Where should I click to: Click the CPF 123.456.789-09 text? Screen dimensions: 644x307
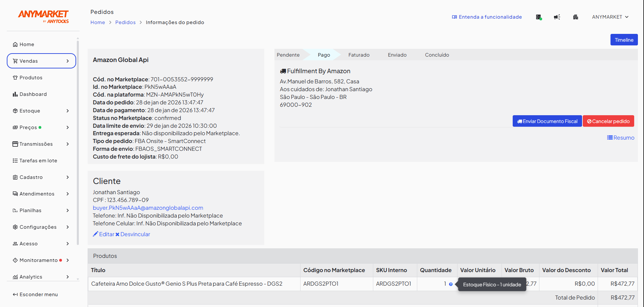point(121,200)
